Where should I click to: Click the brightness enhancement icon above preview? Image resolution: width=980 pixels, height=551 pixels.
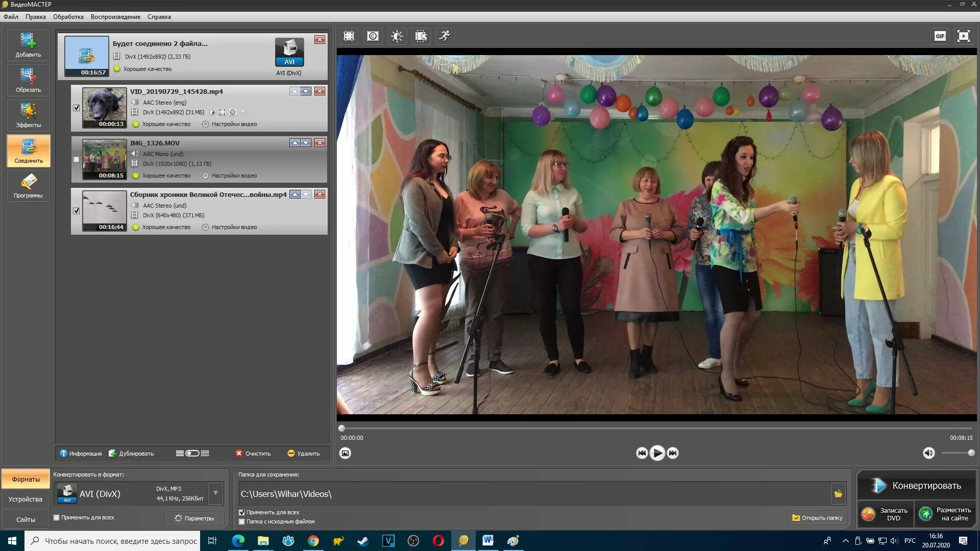pyautogui.click(x=397, y=36)
